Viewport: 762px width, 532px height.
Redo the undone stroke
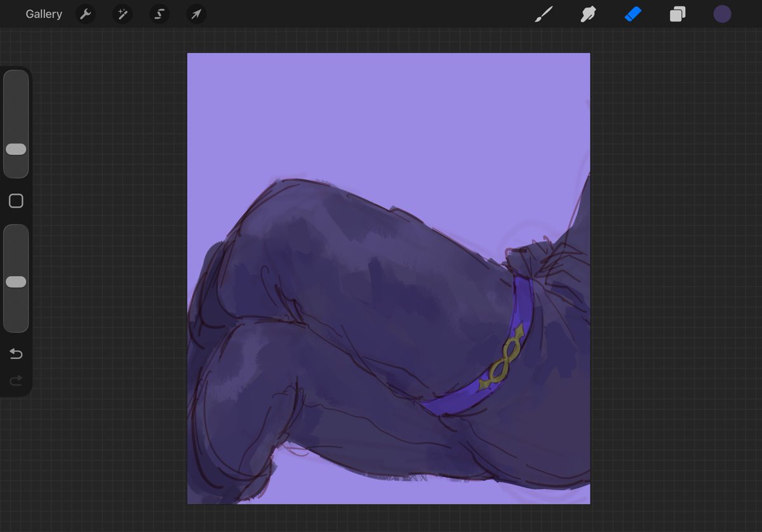(16, 380)
